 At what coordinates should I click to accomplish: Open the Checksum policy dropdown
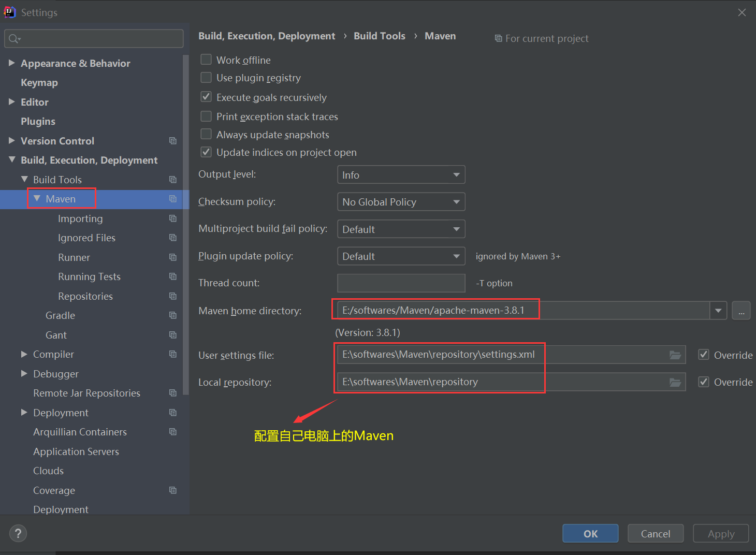(x=401, y=202)
